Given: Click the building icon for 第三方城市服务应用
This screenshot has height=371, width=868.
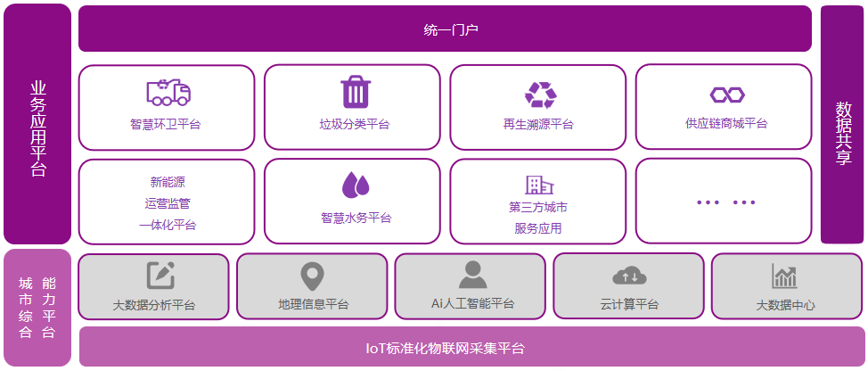Looking at the screenshot, I should (x=538, y=185).
